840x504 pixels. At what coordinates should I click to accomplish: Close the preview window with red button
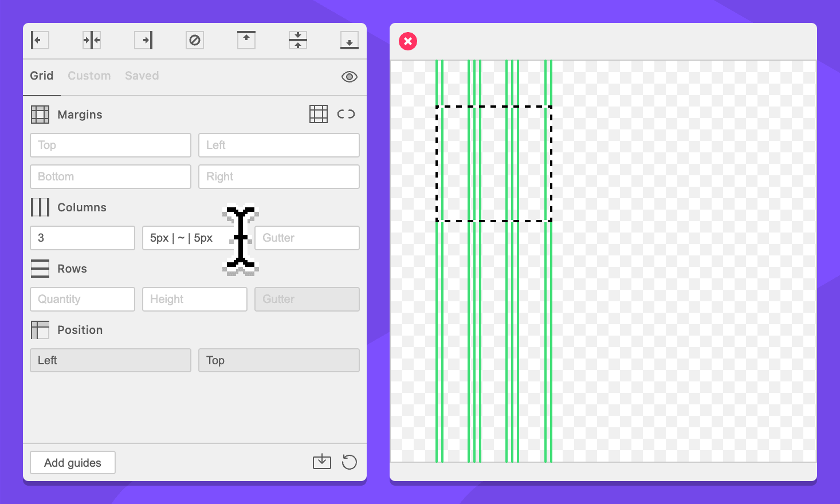coord(408,41)
